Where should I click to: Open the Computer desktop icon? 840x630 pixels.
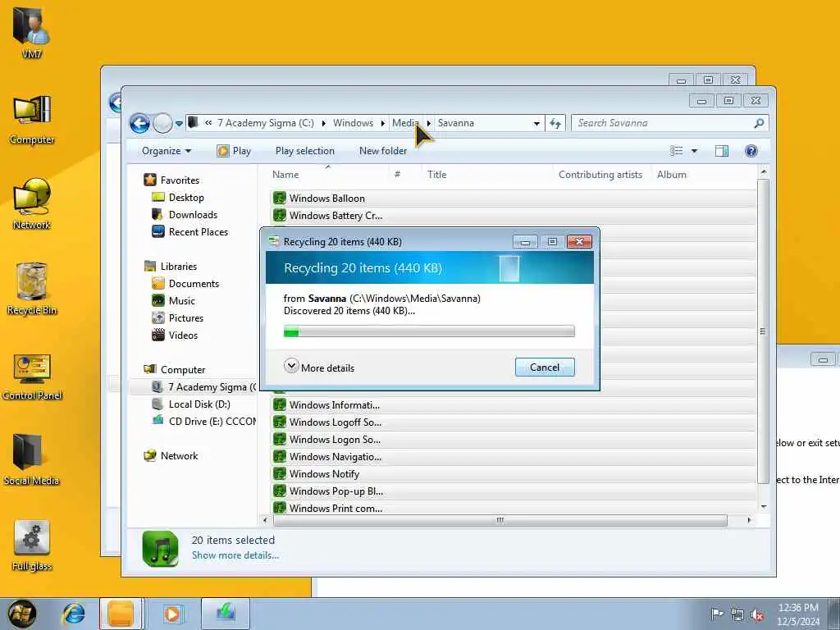click(32, 119)
